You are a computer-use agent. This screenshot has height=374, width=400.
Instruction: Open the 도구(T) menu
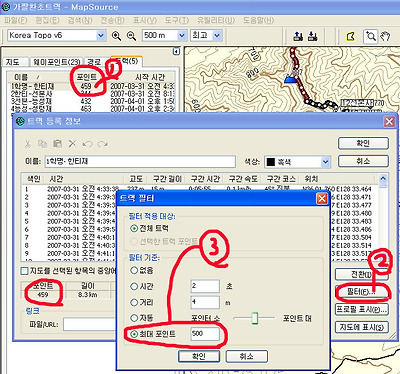[x=177, y=20]
